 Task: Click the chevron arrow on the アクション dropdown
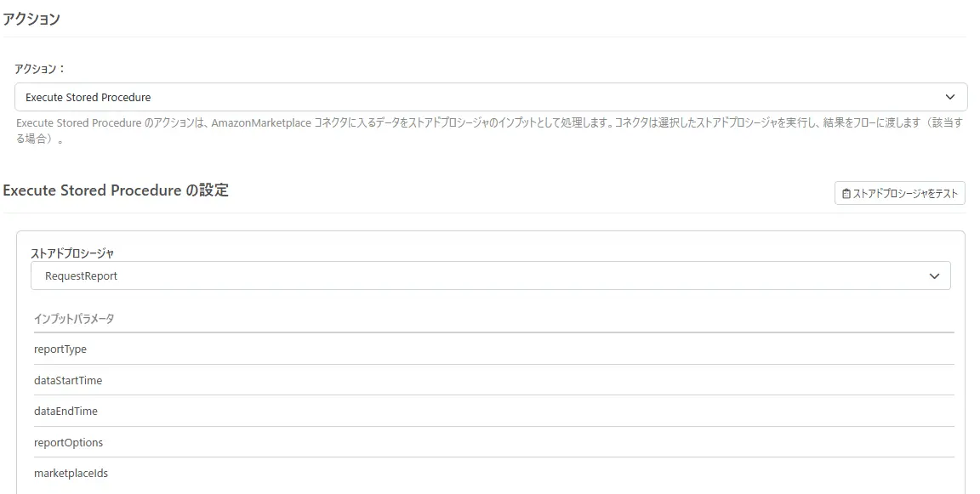coord(950,97)
